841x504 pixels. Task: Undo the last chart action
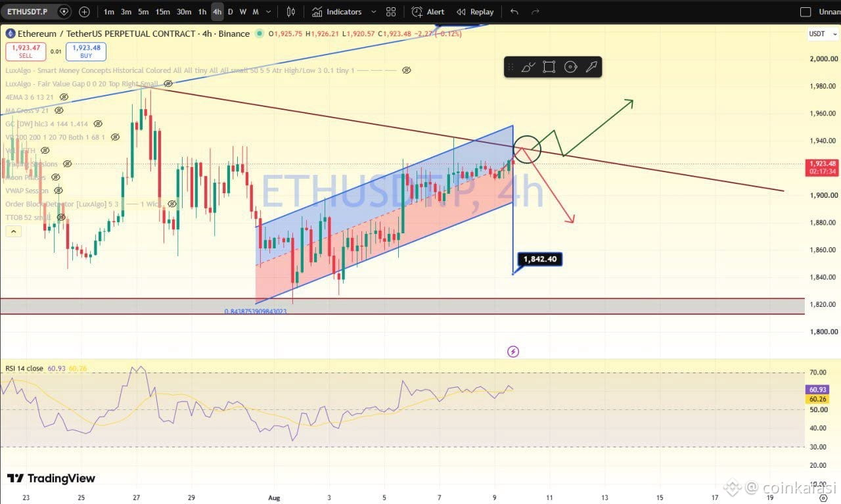[514, 12]
